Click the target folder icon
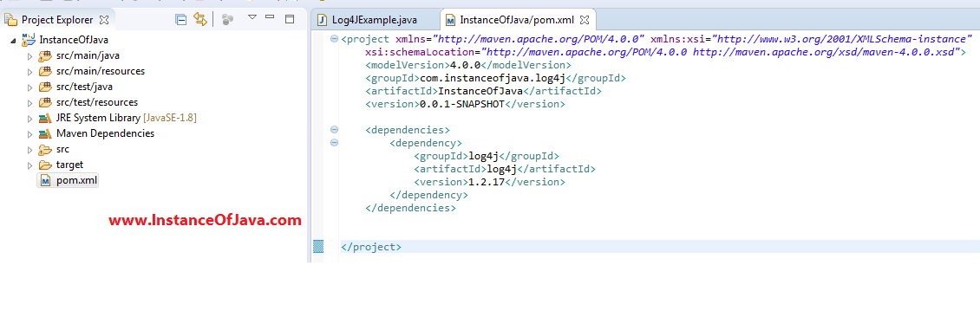Viewport: 980px width, 317px height. click(45, 165)
